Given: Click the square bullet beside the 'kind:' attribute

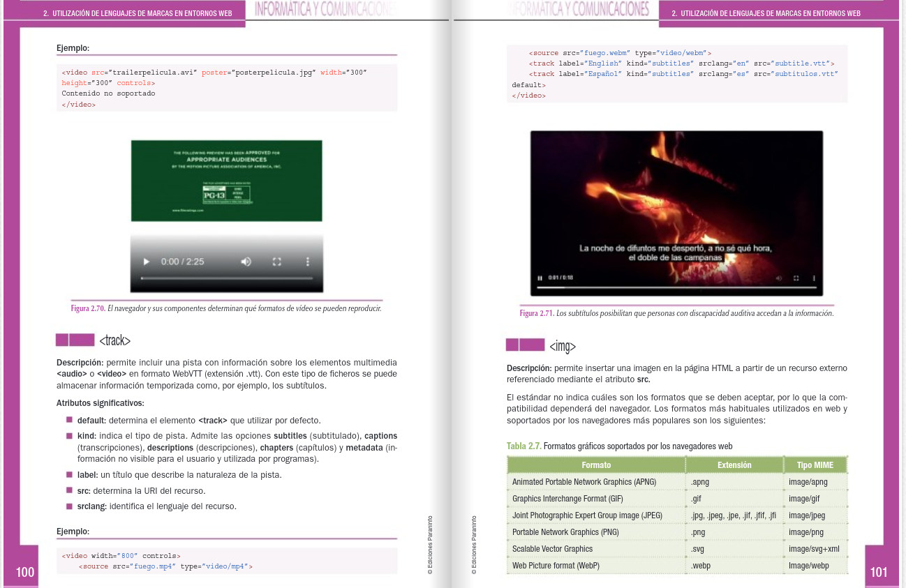Looking at the screenshot, I should pos(69,435).
